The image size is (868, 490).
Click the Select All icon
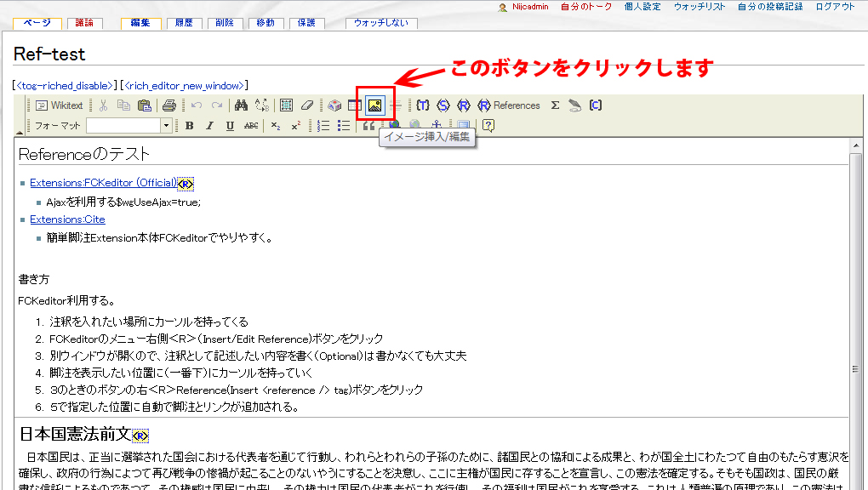286,105
